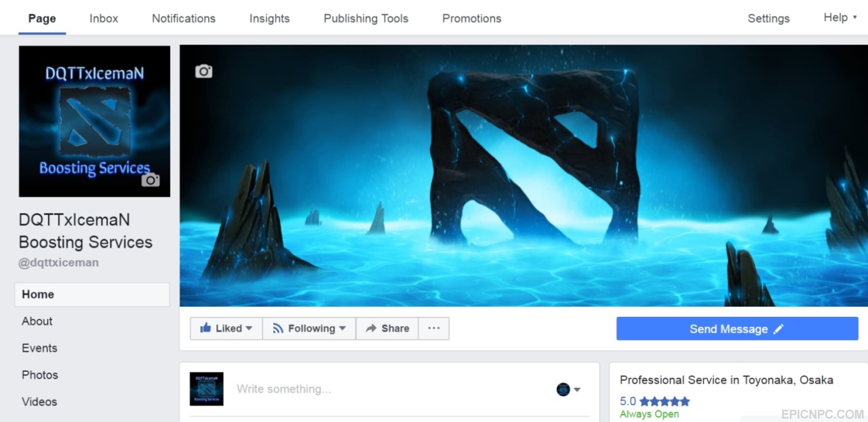Click the pencil icon on Send Message
Image resolution: width=868 pixels, height=422 pixels.
(778, 329)
